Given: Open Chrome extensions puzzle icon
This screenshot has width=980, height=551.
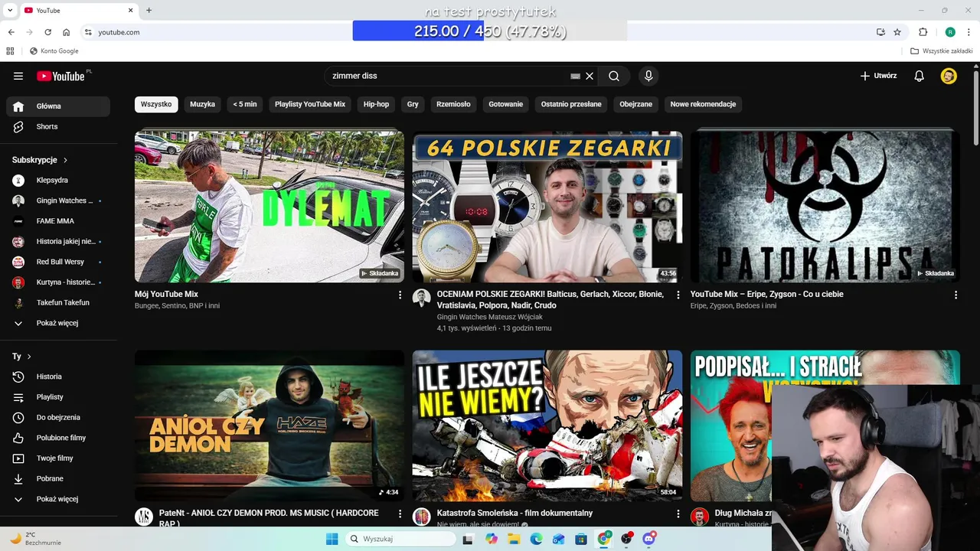Looking at the screenshot, I should tap(923, 32).
